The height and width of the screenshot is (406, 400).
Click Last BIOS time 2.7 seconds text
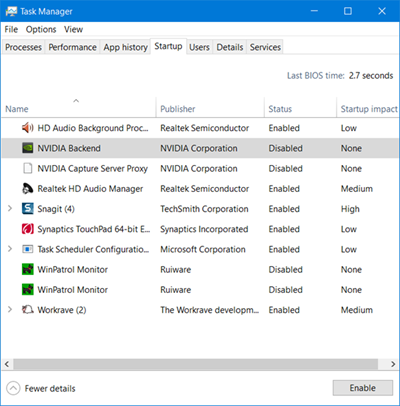point(340,76)
